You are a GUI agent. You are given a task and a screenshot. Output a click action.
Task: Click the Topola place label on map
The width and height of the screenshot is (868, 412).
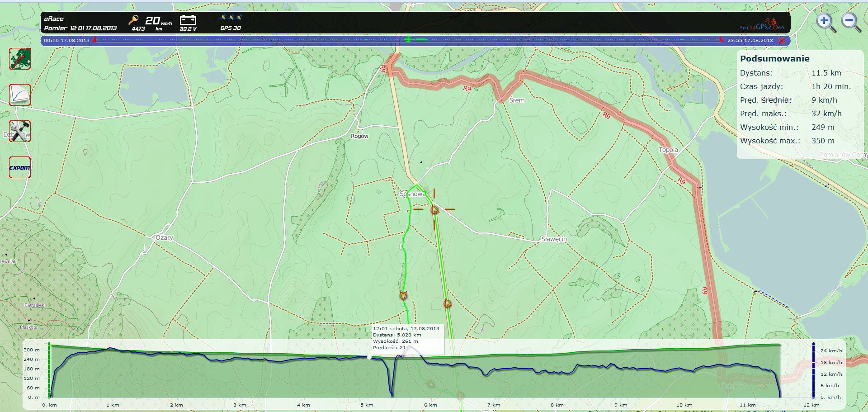click(x=668, y=150)
